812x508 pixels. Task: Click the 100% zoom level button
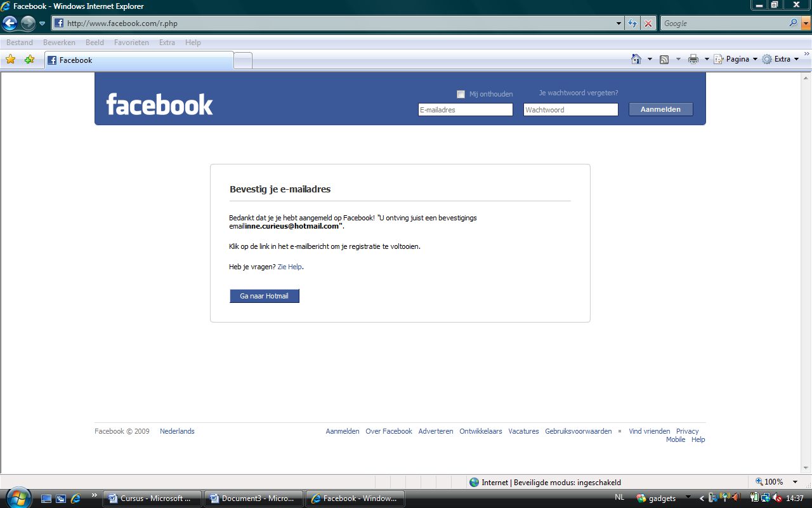[x=769, y=482]
